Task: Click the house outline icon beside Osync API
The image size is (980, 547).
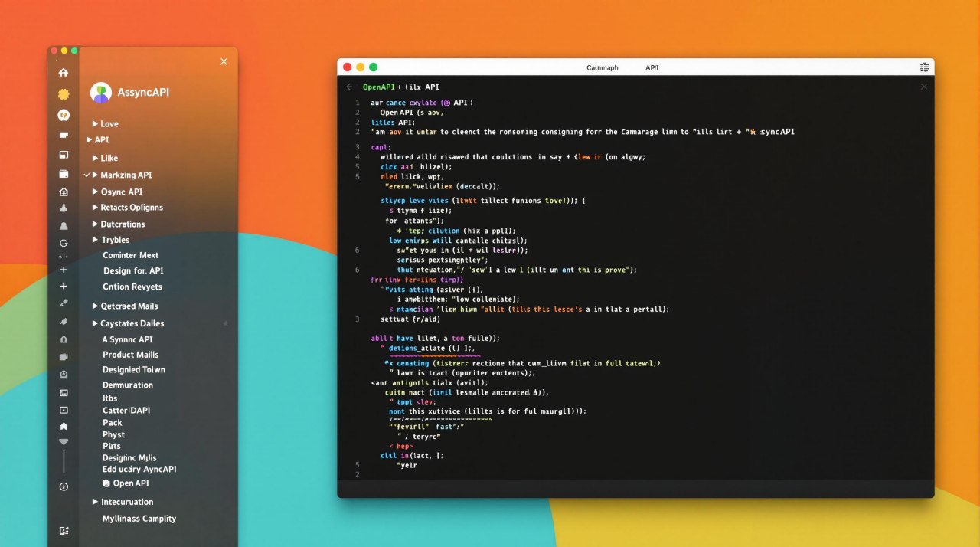Action: [x=64, y=192]
